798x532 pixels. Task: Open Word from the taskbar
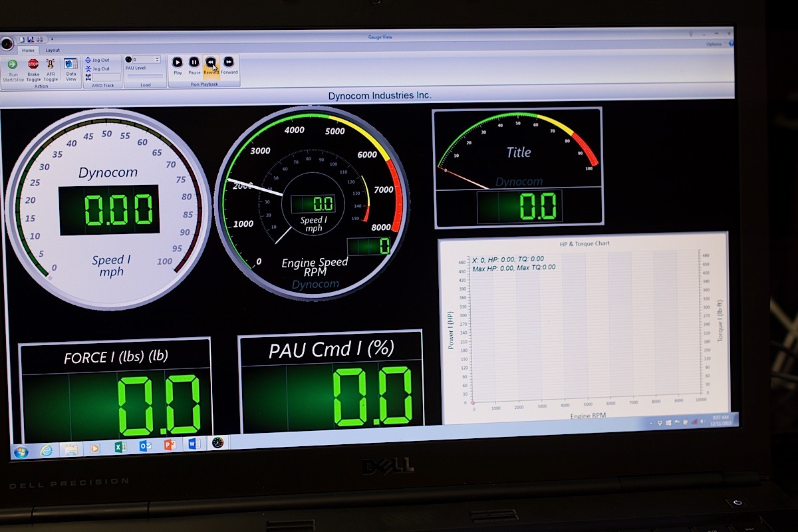pyautogui.click(x=194, y=444)
